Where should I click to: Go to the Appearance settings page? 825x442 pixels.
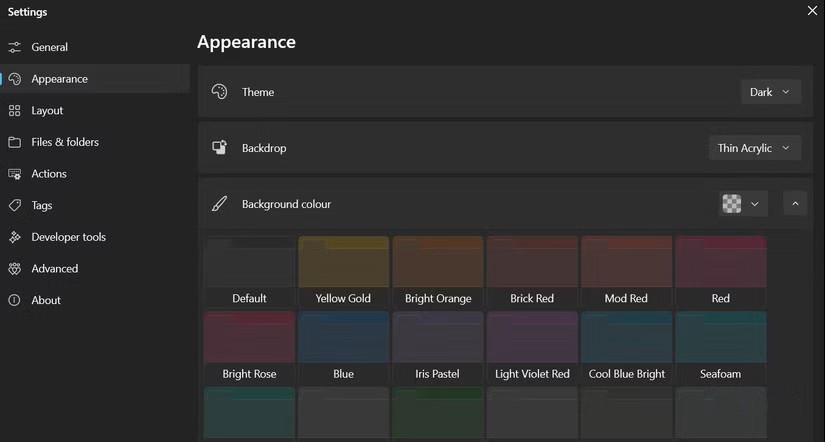[59, 79]
